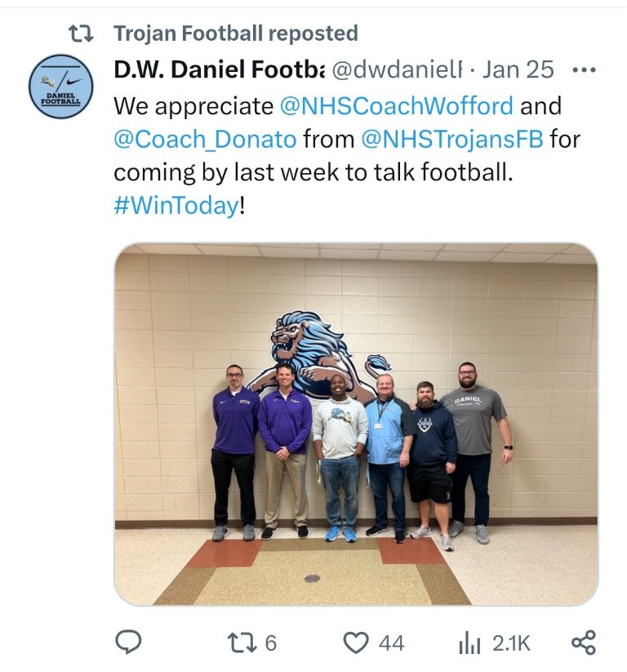
Task: Open the D.W. Daniel Football display name
Action: pos(219,69)
